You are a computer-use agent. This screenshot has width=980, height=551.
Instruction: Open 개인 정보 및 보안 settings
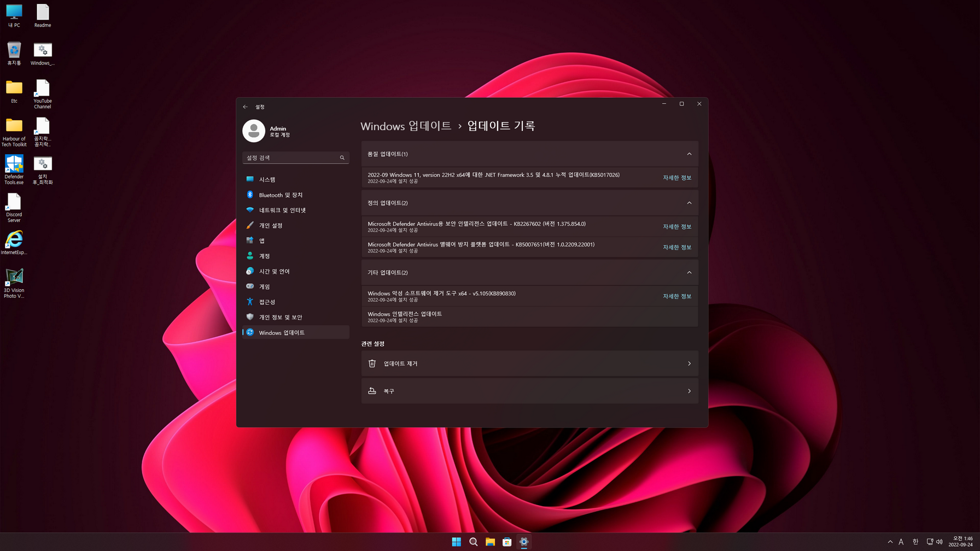(x=295, y=317)
